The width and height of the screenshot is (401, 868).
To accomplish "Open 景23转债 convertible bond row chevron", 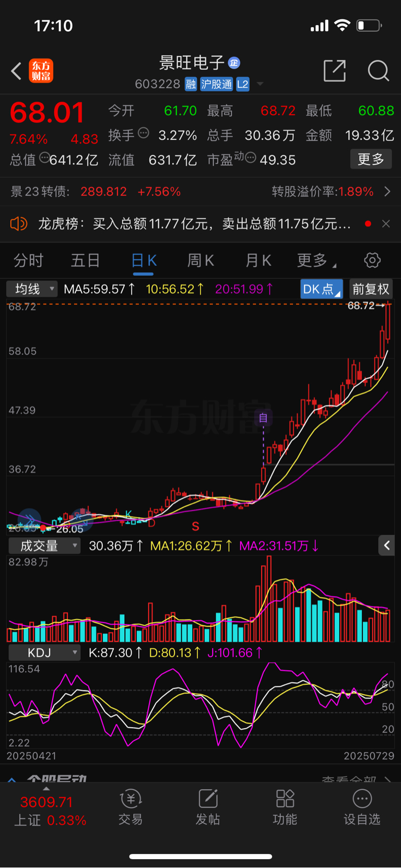I will pyautogui.click(x=387, y=192).
